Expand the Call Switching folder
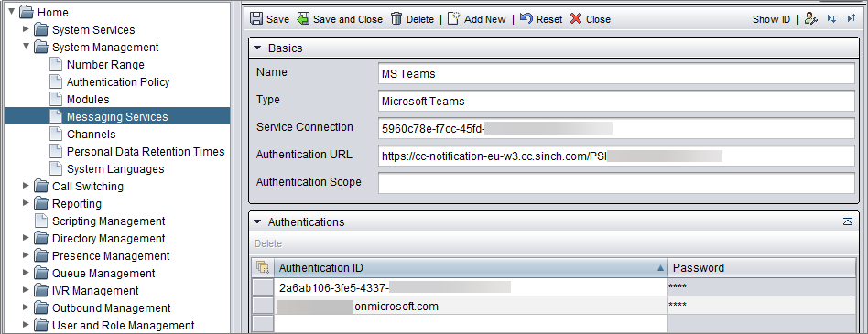868x334 pixels. click(26, 187)
